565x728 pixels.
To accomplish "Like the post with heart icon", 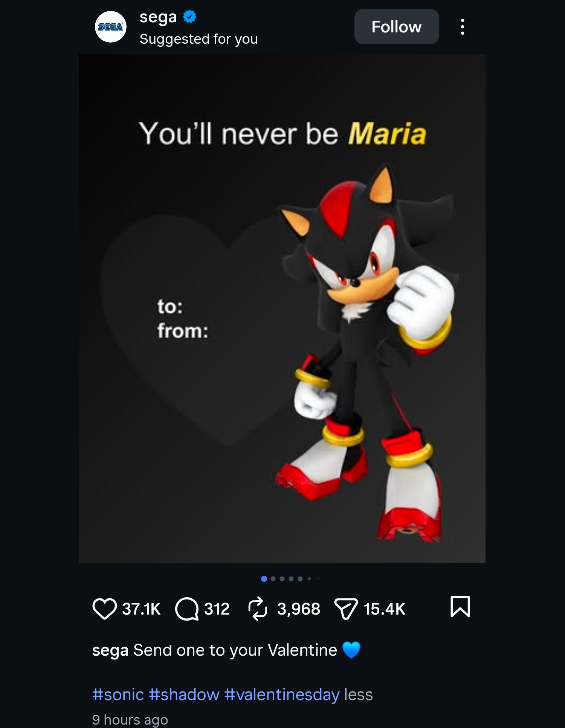I will click(104, 609).
